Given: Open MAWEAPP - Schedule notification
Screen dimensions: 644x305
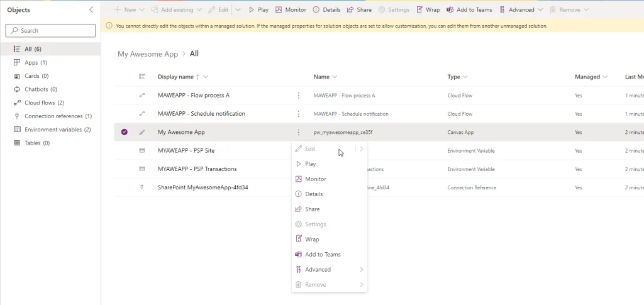Looking at the screenshot, I should [x=201, y=114].
